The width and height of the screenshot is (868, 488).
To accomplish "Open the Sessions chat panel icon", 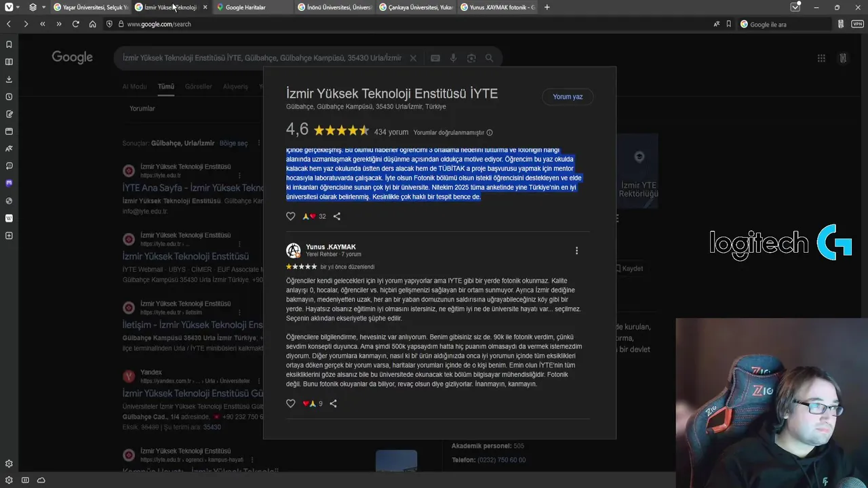I will pos(9,166).
